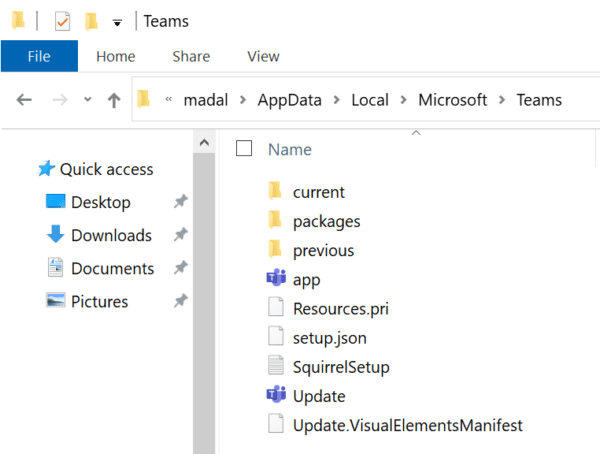Click the Downloads blue arrow icon

[x=55, y=234]
